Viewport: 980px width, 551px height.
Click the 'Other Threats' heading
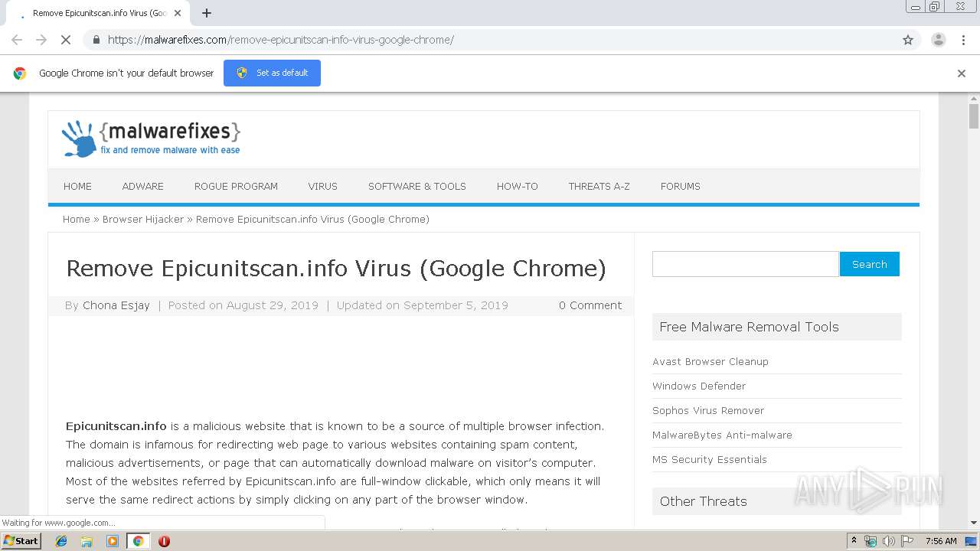tap(703, 501)
